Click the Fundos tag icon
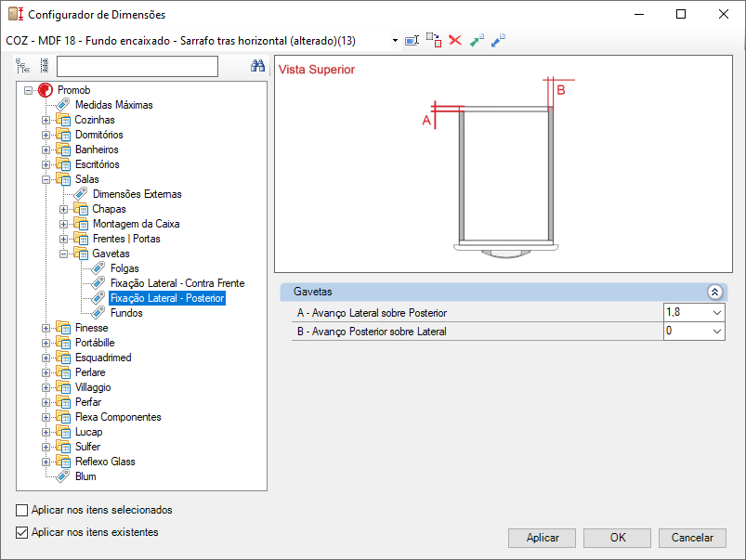The image size is (746, 560). (98, 313)
